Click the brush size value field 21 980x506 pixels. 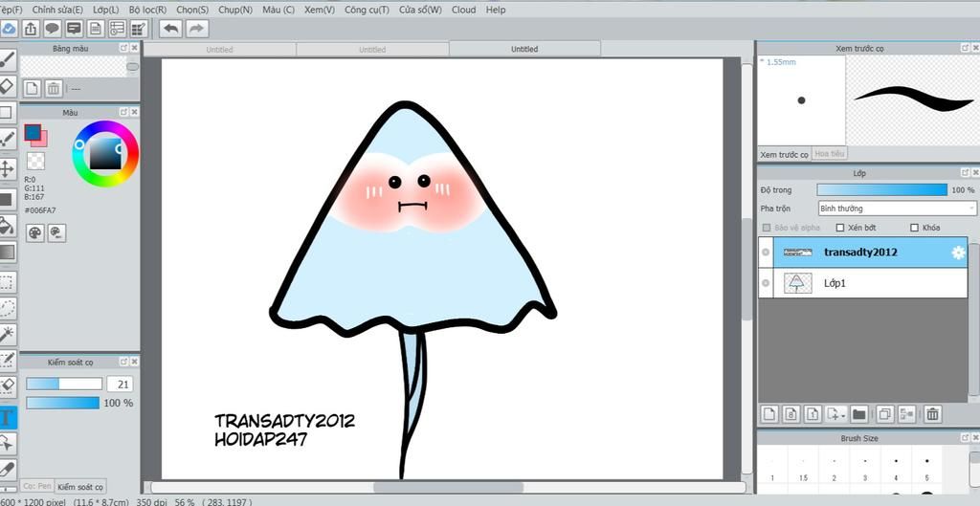[x=120, y=385]
